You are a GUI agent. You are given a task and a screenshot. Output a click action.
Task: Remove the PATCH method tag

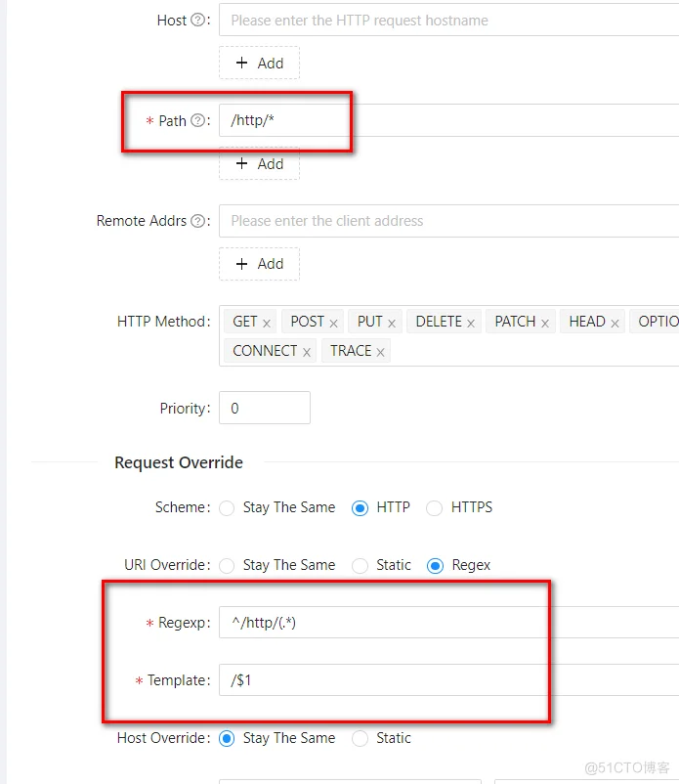point(545,323)
